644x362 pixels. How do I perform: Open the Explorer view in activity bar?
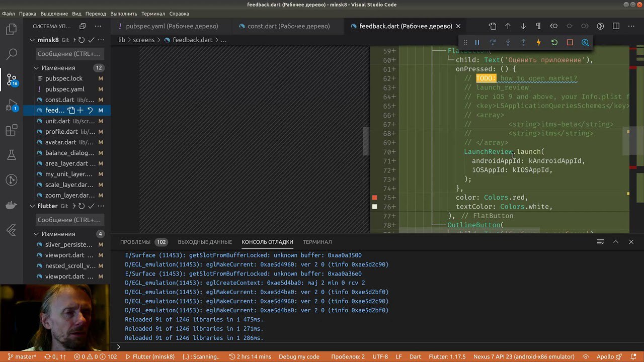(x=12, y=30)
